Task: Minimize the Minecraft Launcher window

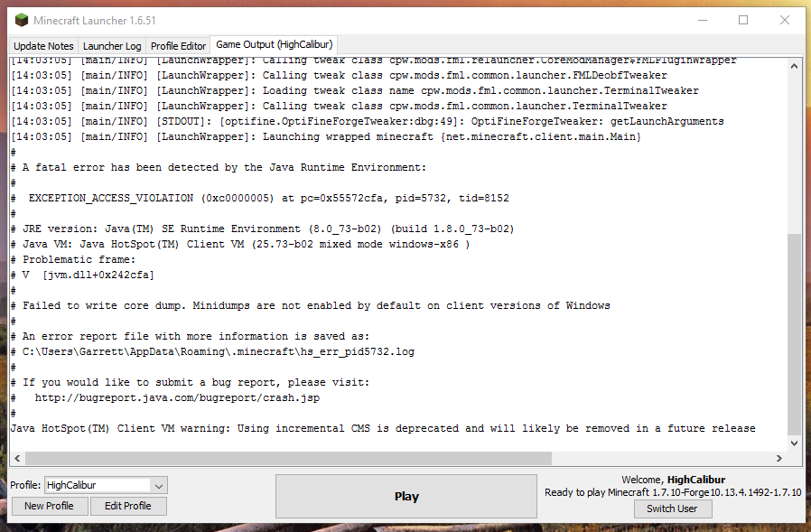Action: (x=703, y=20)
